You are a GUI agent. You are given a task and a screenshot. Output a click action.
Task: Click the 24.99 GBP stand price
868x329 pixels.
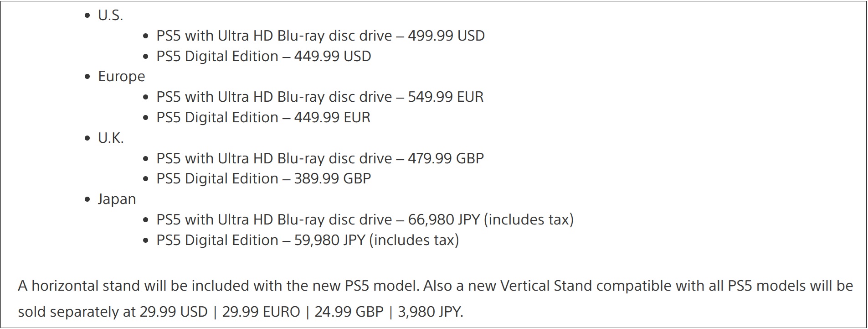coord(349,312)
